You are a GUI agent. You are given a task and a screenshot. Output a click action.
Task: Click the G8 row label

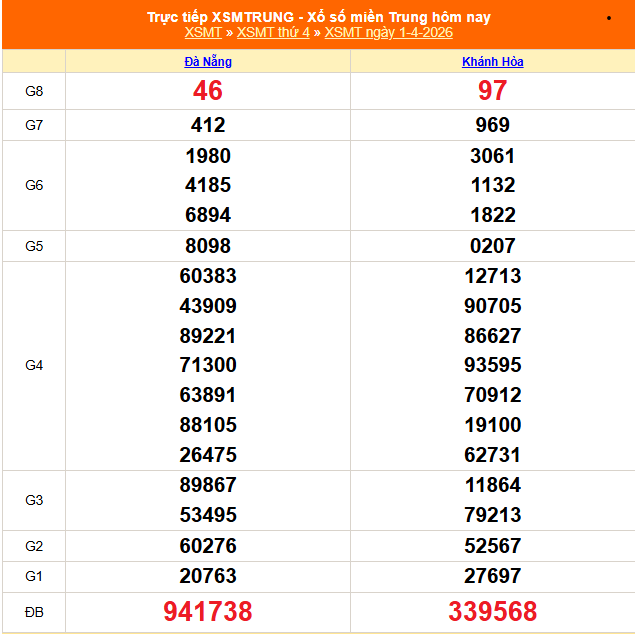click(x=34, y=91)
